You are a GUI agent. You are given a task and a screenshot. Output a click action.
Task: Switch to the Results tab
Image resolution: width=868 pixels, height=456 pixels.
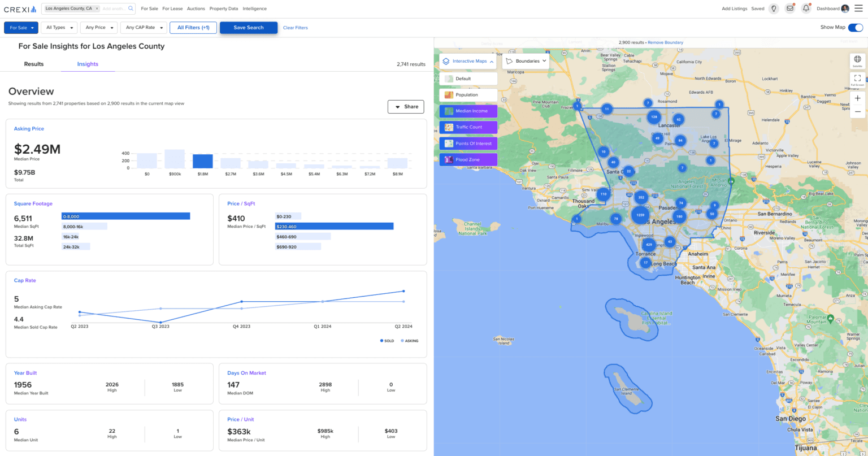34,64
